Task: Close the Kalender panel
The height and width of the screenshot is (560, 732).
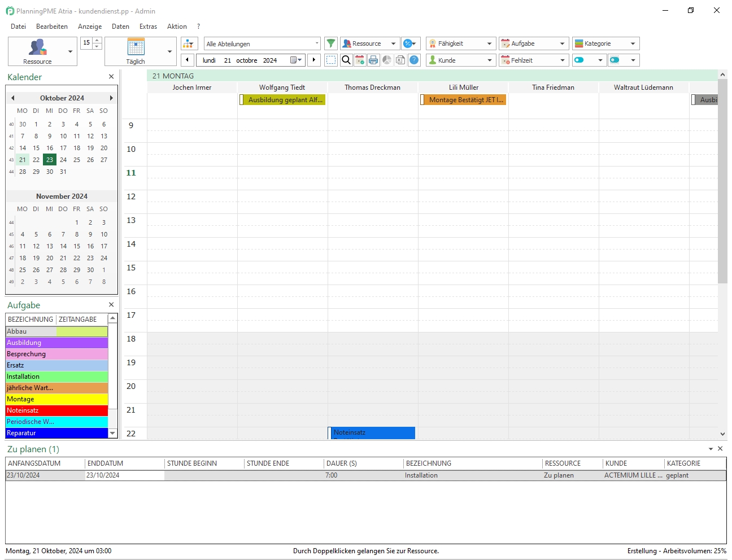Action: (111, 77)
